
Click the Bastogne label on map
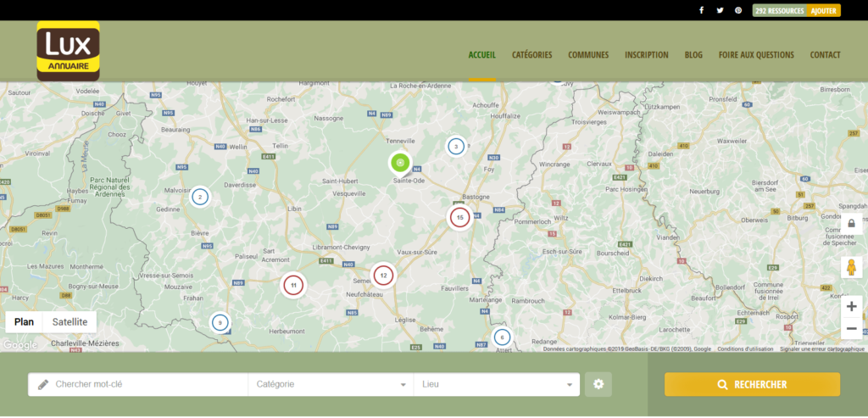pos(476,197)
